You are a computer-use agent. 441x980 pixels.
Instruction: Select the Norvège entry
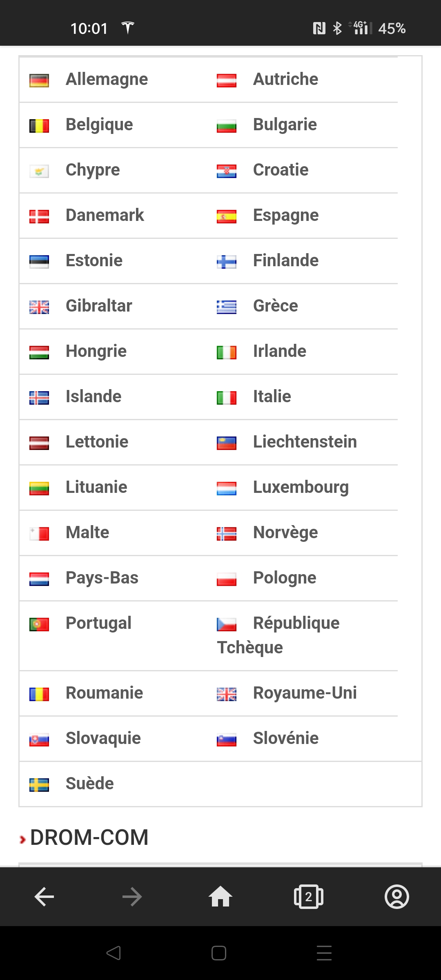pos(285,532)
